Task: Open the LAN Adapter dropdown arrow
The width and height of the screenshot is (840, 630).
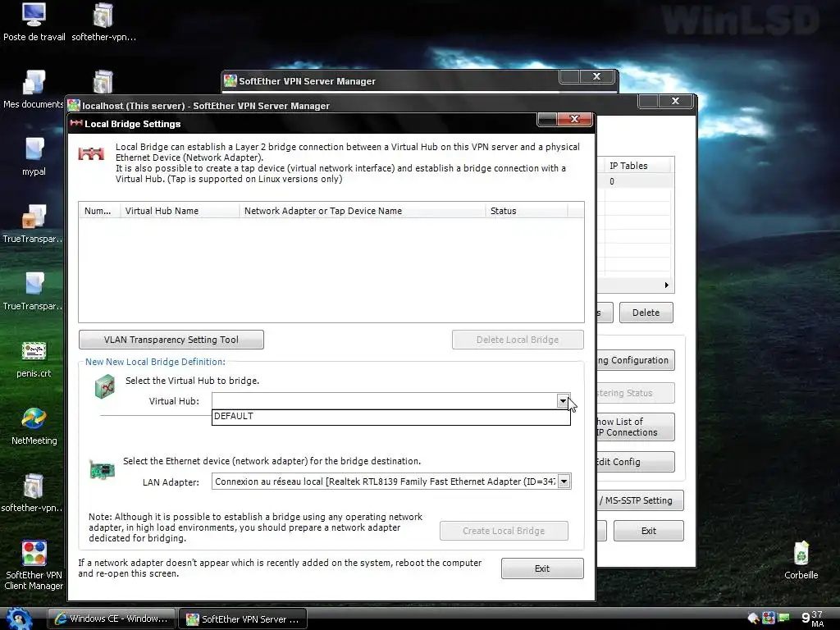Action: pyautogui.click(x=564, y=482)
